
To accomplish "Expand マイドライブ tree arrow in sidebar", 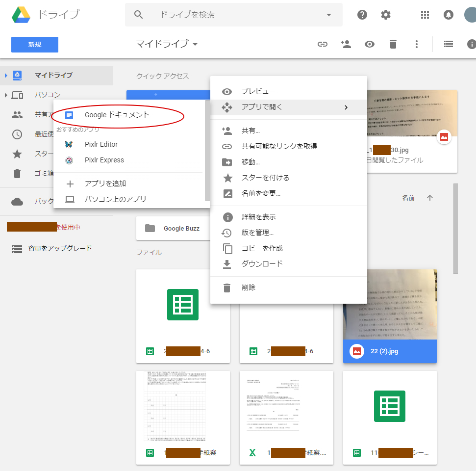I will click(6, 76).
